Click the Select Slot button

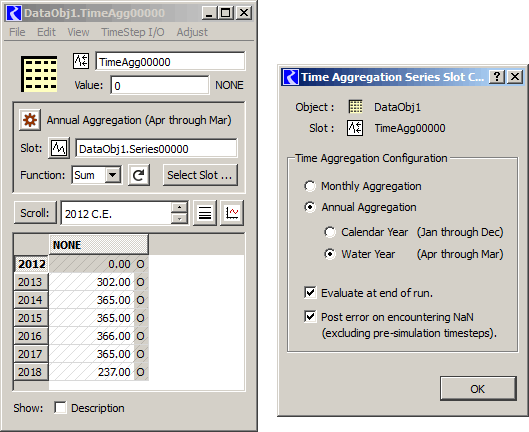coord(200,175)
